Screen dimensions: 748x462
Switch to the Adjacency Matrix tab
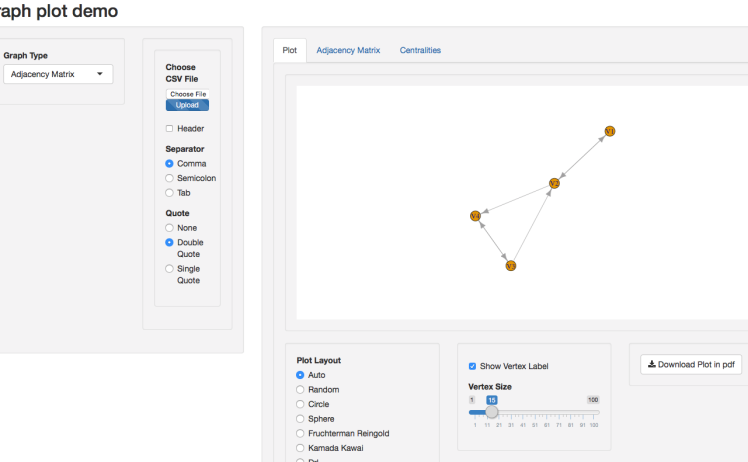click(348, 50)
